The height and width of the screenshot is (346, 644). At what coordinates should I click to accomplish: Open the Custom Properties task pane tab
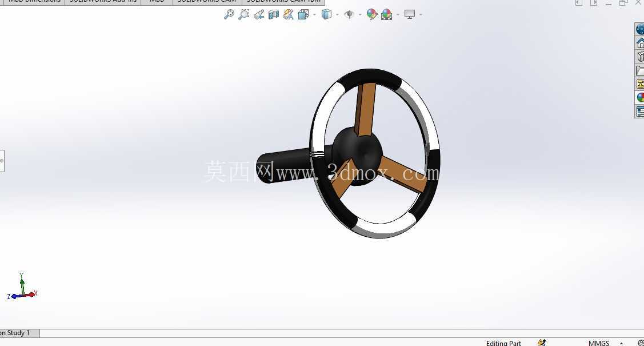tap(639, 112)
